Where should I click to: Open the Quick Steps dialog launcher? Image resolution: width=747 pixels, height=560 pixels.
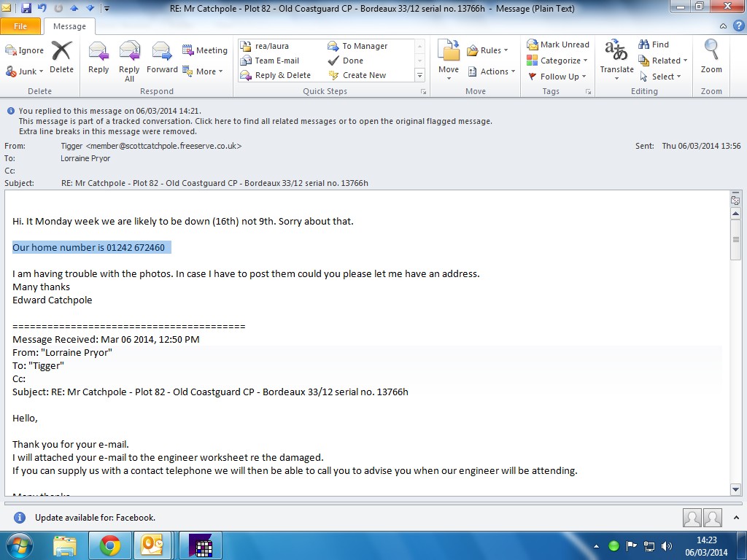[423, 92]
